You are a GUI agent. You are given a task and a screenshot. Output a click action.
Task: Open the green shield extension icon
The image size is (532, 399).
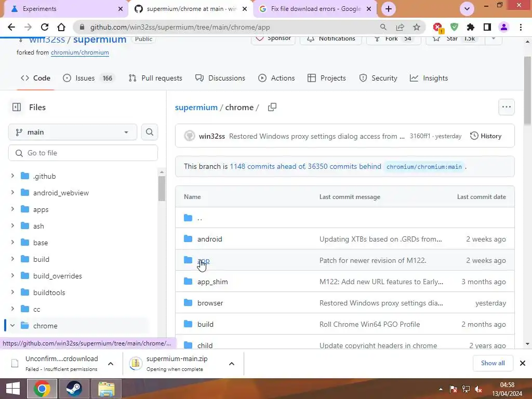coord(454,27)
